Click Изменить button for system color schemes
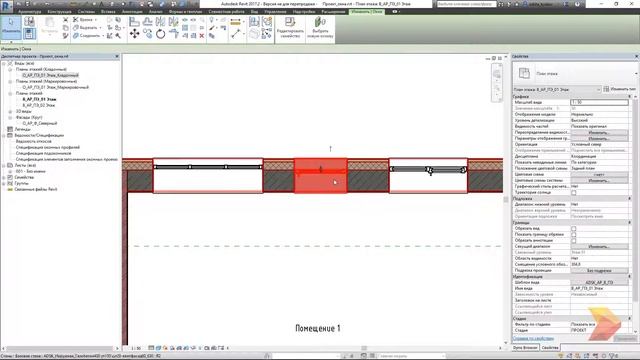640x360 pixels. (x=599, y=180)
